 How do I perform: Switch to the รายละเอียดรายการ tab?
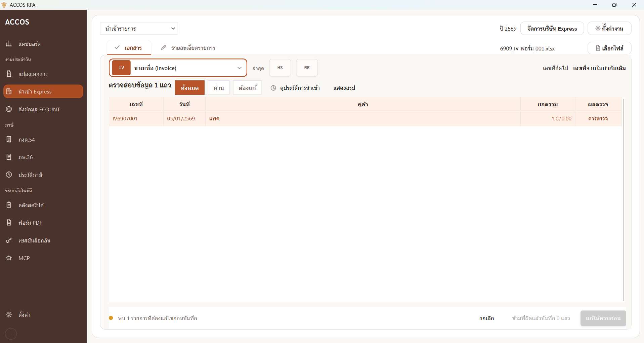click(188, 48)
